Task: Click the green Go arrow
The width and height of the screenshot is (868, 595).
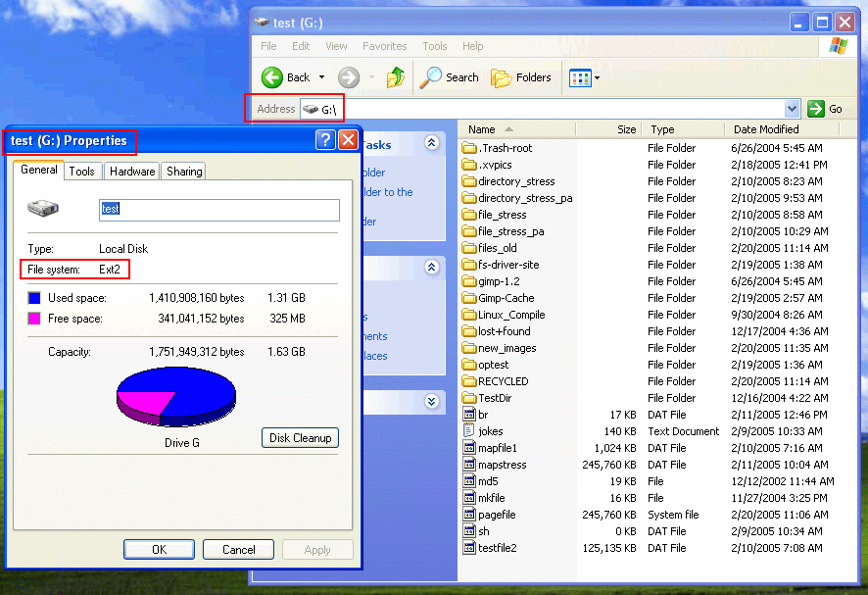Action: (815, 108)
